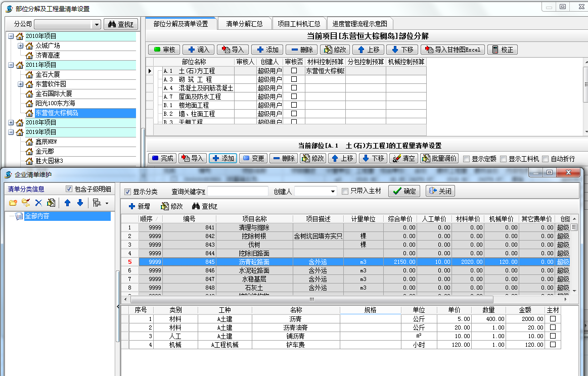Click the new folder icon in 清单分类信息 panel
The height and width of the screenshot is (376, 588).
click(14, 202)
